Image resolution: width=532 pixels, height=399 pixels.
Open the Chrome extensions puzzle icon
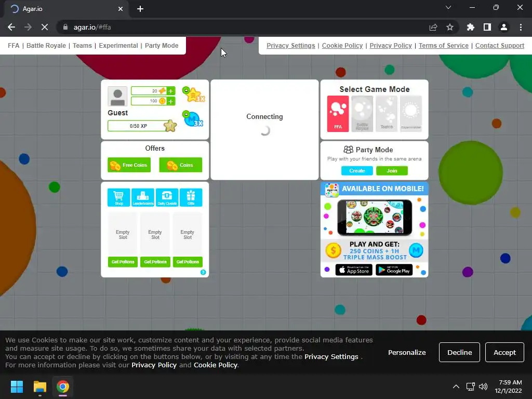(471, 27)
